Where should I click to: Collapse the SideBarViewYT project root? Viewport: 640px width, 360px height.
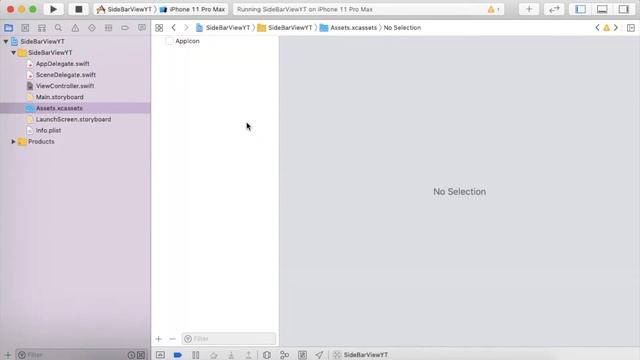click(x=6, y=42)
